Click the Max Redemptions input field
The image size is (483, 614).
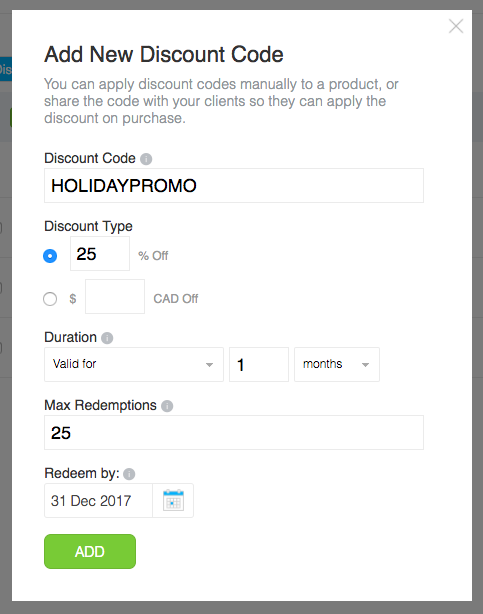[234, 433]
